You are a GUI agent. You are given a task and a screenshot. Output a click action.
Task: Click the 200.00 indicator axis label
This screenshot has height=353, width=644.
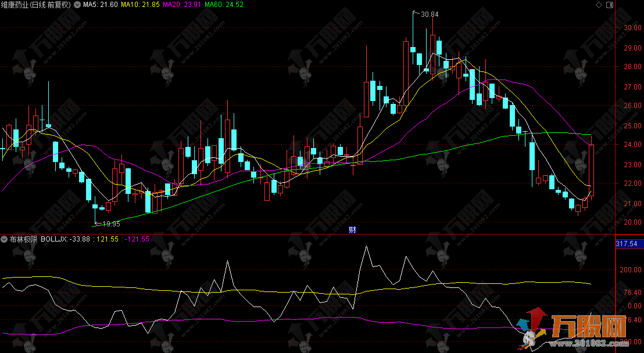[630, 270]
